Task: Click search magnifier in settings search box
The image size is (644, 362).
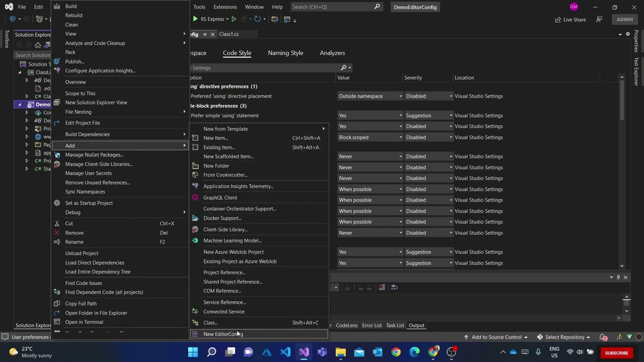Action: coord(344,68)
